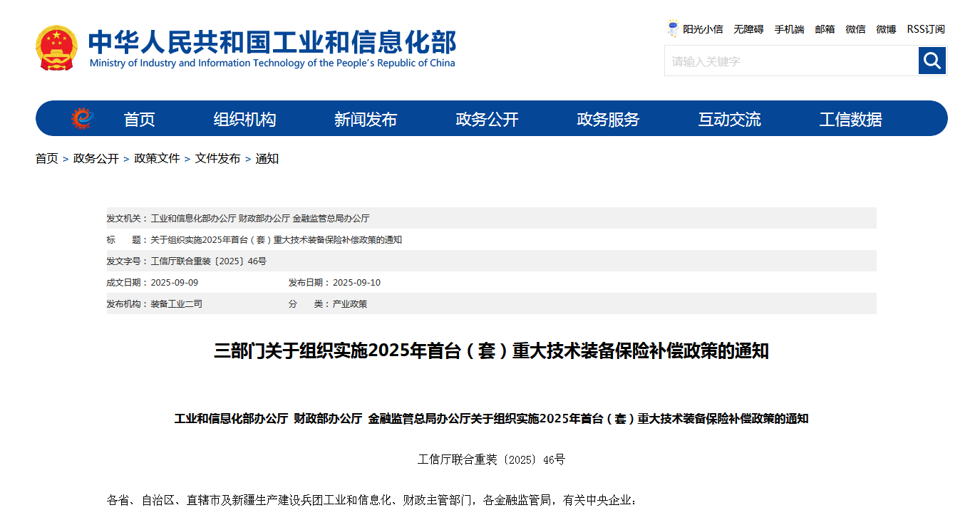The width and height of the screenshot is (980, 520).
Task: Click the 邮箱 link in top bar
Action: point(825,29)
